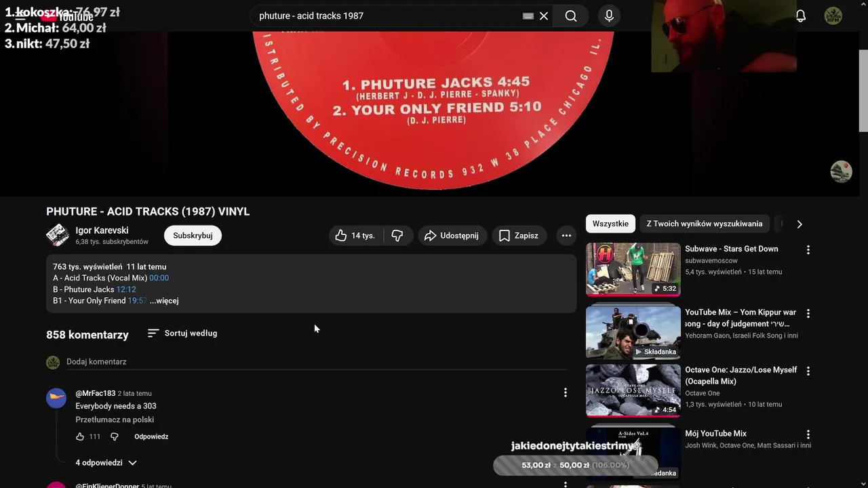Reply using Odpowiedz on MrFac183 comment
This screenshot has width=868, height=488.
[151, 436]
